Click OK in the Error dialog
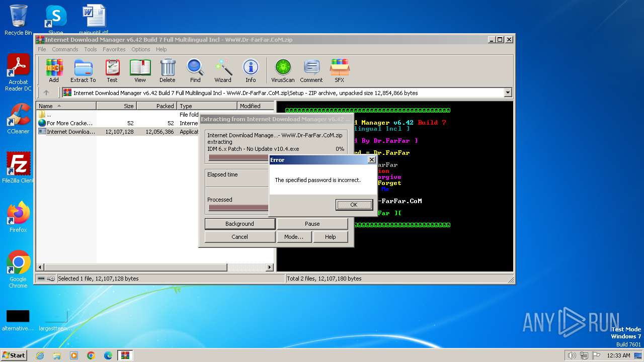Viewport: 644px width, 362px height. pos(354,204)
